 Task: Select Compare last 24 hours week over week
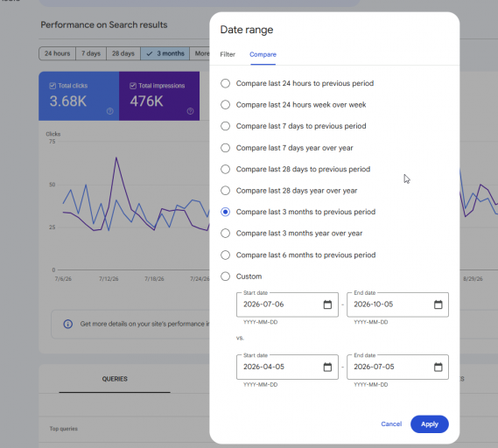tap(225, 104)
